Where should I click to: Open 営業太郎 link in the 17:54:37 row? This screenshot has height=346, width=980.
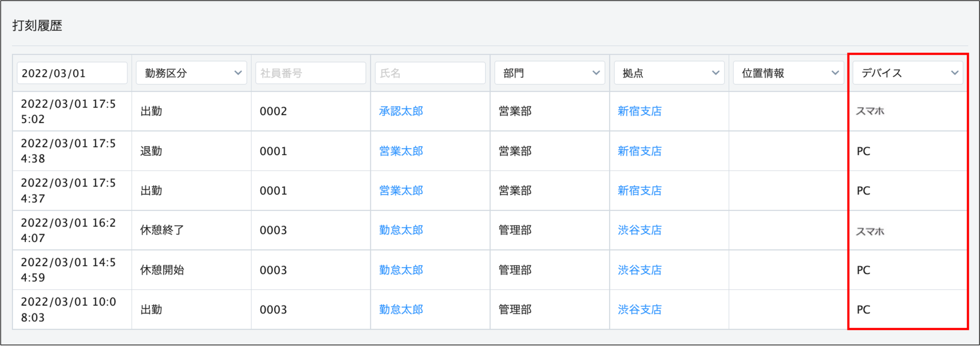click(401, 191)
